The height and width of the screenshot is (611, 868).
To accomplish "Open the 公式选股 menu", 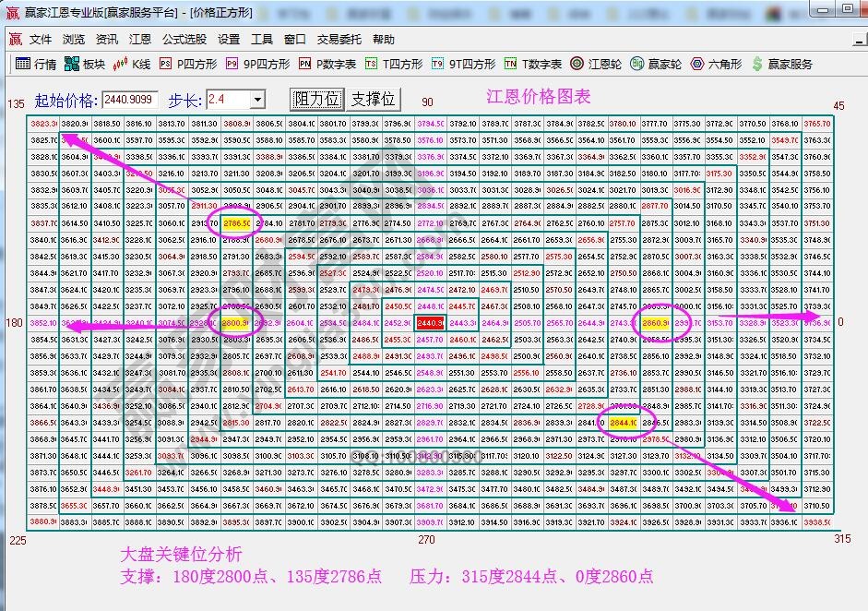I will coord(184,39).
